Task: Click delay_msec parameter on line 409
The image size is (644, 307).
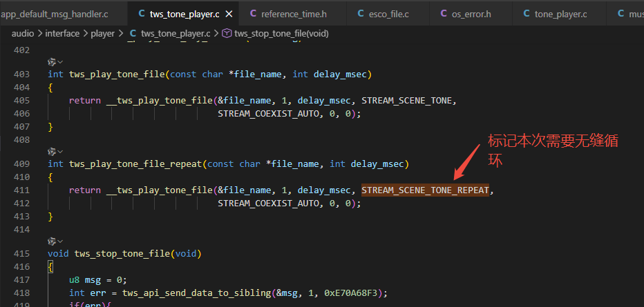Action: (x=377, y=164)
